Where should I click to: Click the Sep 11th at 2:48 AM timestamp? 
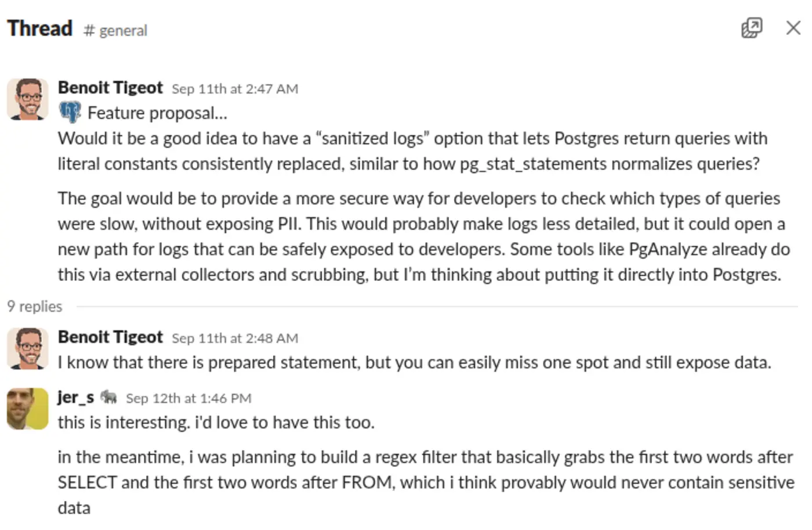pos(235,338)
